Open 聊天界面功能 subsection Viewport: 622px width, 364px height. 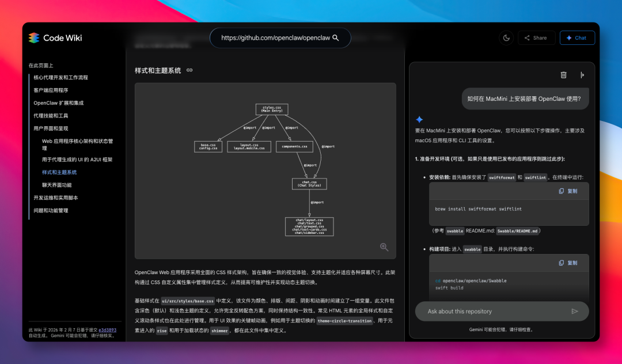coord(56,185)
